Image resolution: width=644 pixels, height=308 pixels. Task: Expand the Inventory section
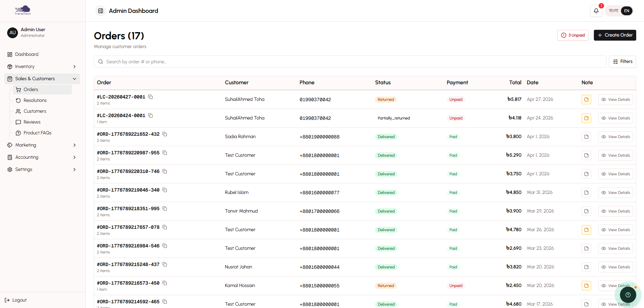(x=25, y=66)
